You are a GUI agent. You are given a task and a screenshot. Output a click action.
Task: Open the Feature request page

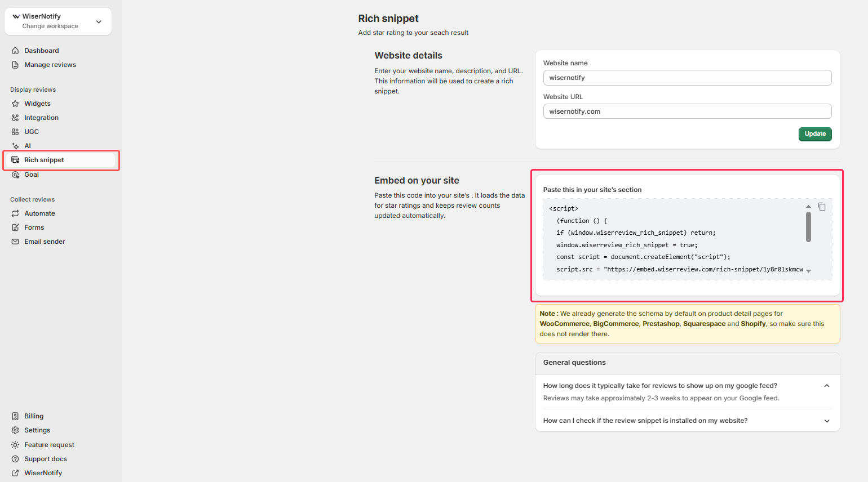(48, 444)
